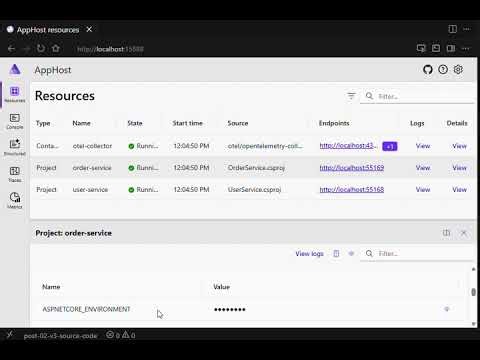This screenshot has height=360, width=480.
Task: Open user-service endpoint localhost:55168
Action: tap(352, 189)
